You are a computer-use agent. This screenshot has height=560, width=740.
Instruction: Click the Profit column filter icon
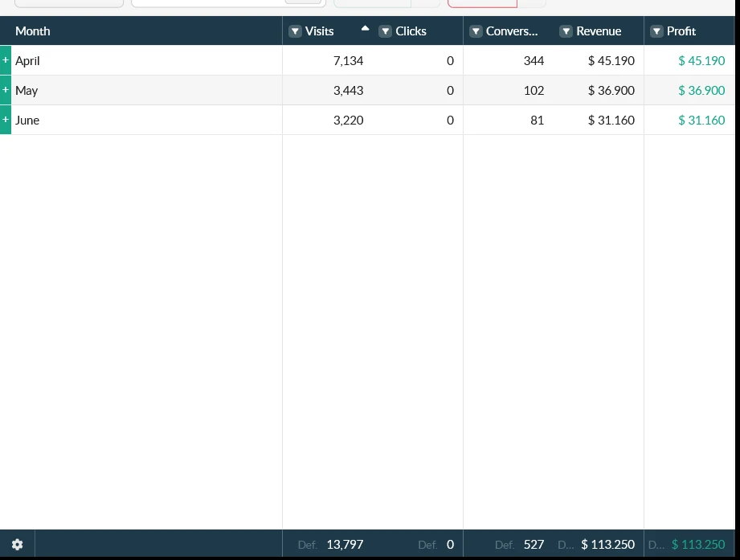656,31
